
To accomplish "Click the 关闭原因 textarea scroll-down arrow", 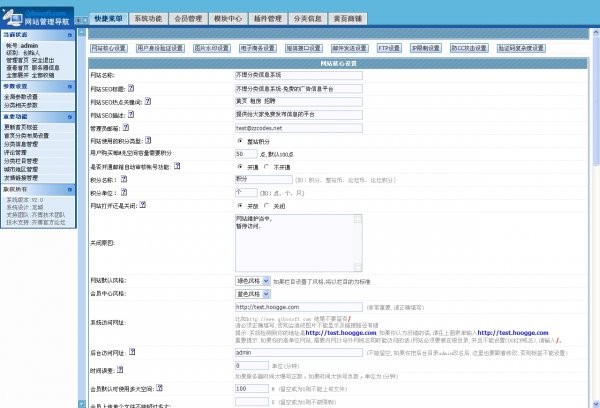I will pos(358,267).
